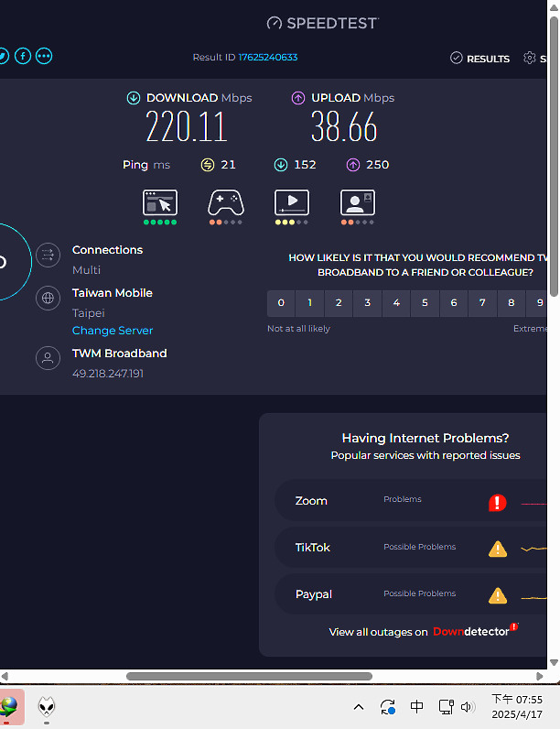The width and height of the screenshot is (560, 729).
Task: Open volume speaker tray icon
Action: point(468,707)
